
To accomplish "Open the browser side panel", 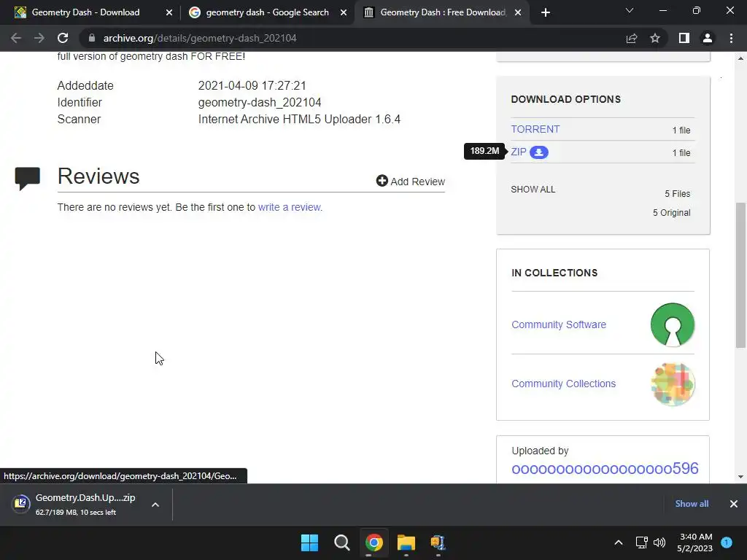I will coord(684,38).
